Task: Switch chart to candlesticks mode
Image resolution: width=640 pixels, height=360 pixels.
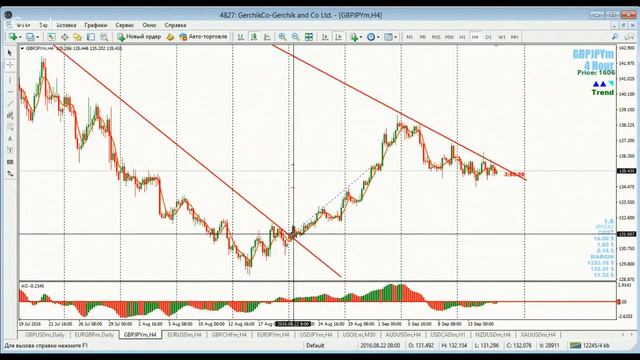Action: (254, 37)
